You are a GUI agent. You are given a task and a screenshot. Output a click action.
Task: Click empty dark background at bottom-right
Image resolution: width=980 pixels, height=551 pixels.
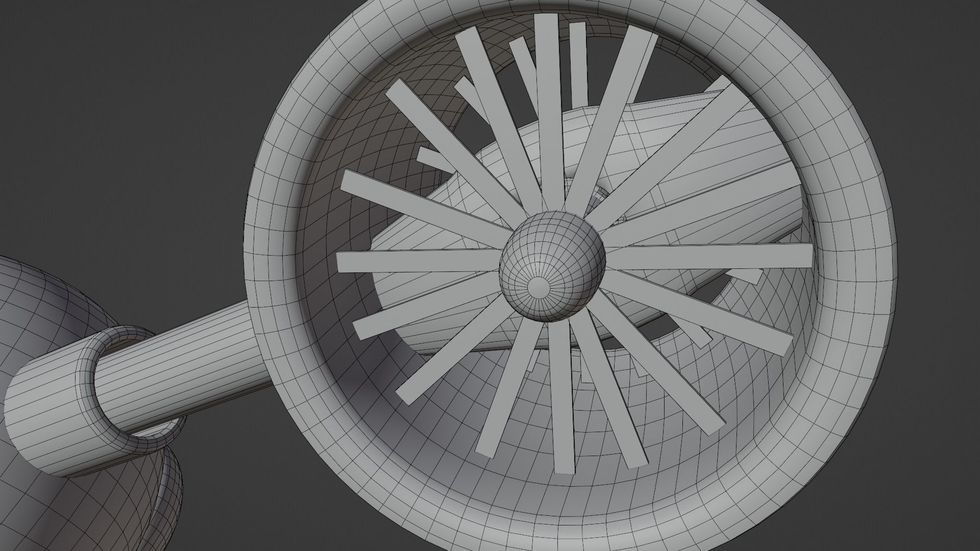[929, 500]
